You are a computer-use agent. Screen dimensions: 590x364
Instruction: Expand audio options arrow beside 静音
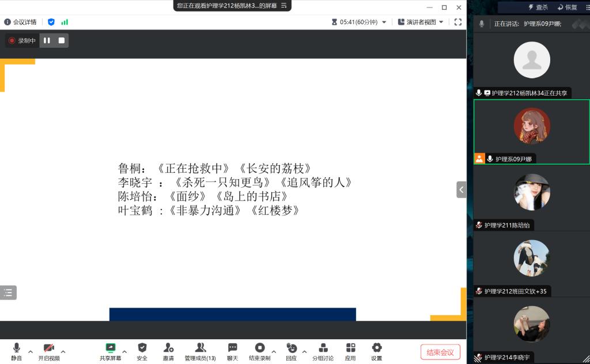(31, 351)
